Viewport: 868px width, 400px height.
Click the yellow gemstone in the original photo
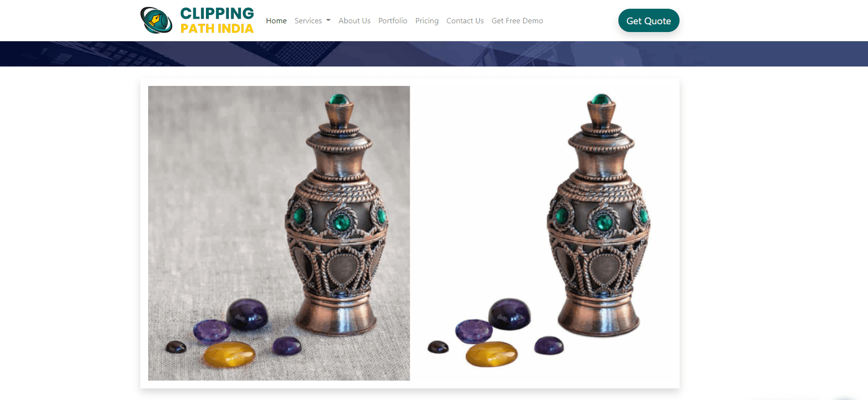[229, 354]
